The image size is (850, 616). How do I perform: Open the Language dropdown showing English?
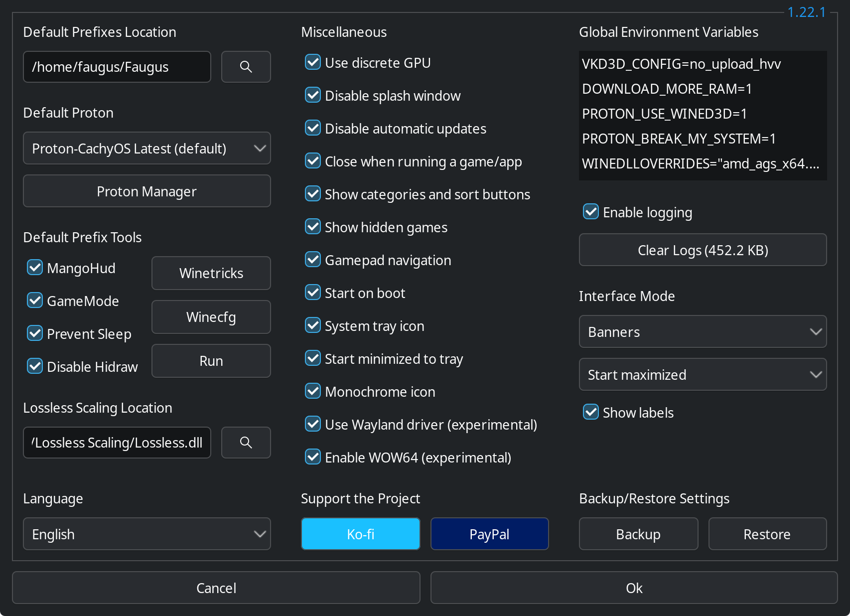tap(147, 534)
